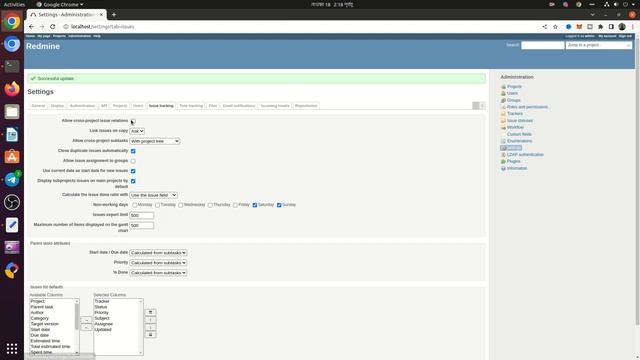Open Roles and permissions page
Image resolution: width=640 pixels, height=360 pixels.
point(527,107)
